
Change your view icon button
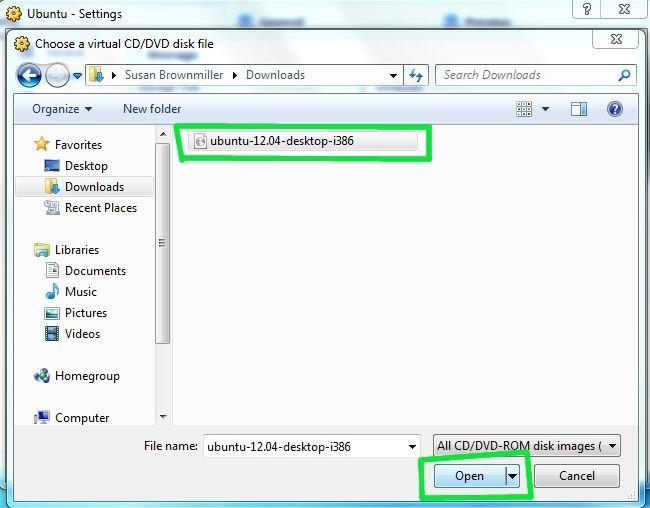coord(524,109)
